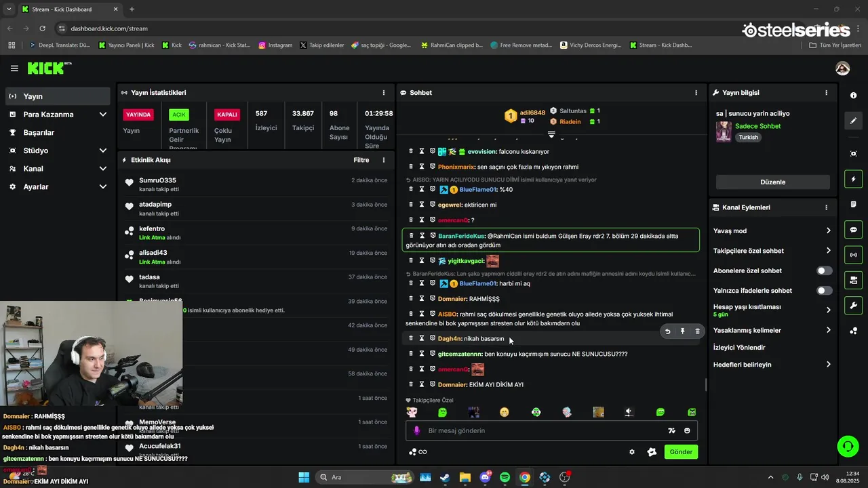868x488 pixels.
Task: Reload the page in Chrome
Action: (42, 28)
